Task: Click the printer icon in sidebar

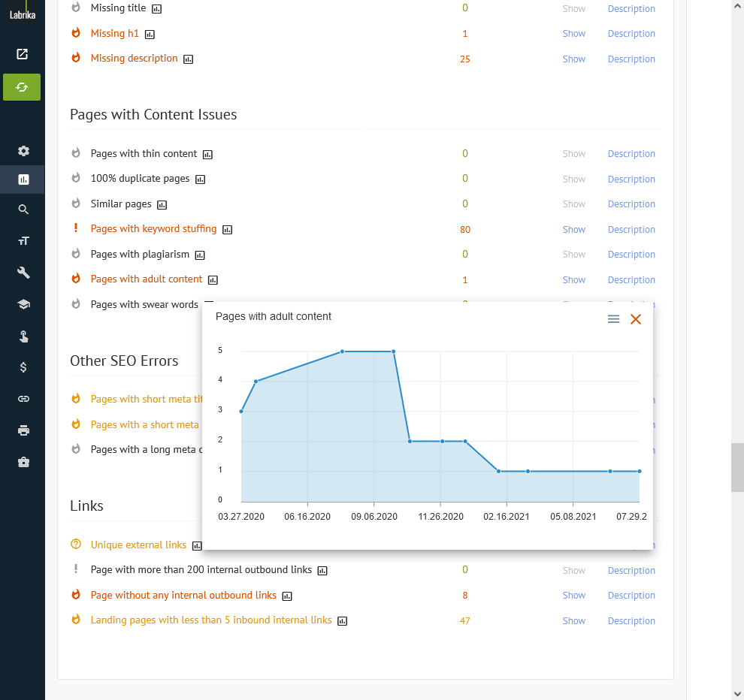Action: [x=23, y=430]
